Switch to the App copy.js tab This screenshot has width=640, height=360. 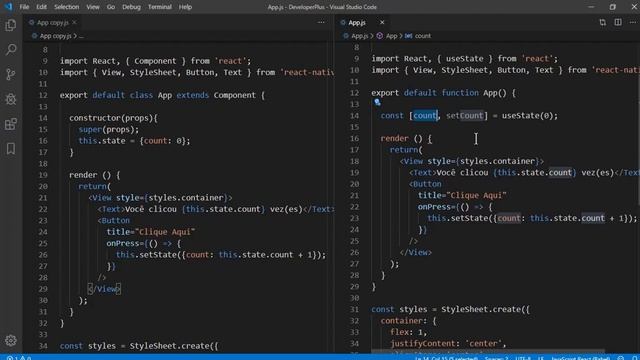(x=52, y=22)
